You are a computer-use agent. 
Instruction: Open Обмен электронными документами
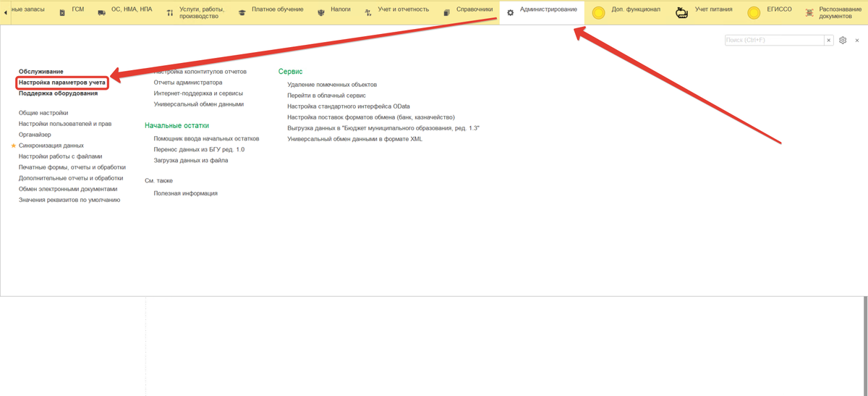68,189
